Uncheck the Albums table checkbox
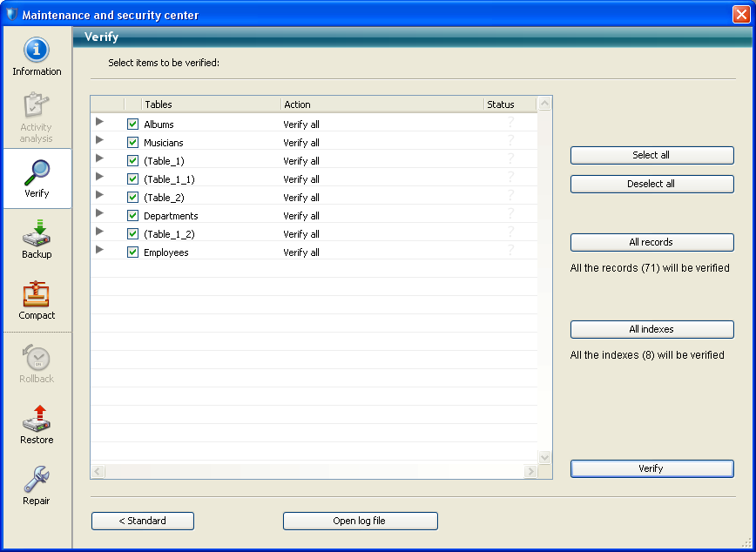This screenshot has width=756, height=552. pyautogui.click(x=133, y=125)
